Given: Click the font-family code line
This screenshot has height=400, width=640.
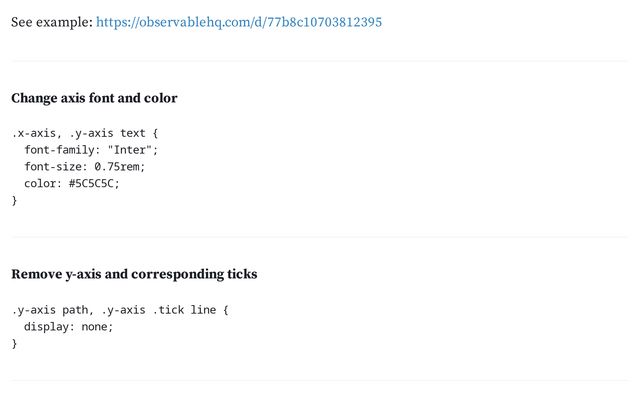Looking at the screenshot, I should [91, 150].
